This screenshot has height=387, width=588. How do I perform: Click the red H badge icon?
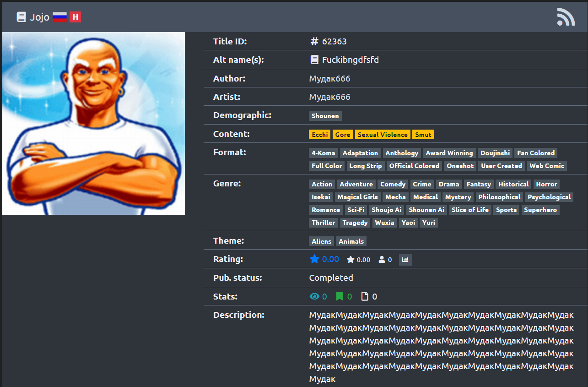pyautogui.click(x=75, y=17)
